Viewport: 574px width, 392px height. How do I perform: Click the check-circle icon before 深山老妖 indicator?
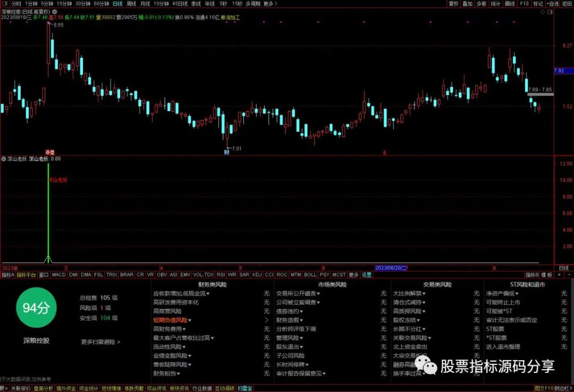(x=4, y=159)
